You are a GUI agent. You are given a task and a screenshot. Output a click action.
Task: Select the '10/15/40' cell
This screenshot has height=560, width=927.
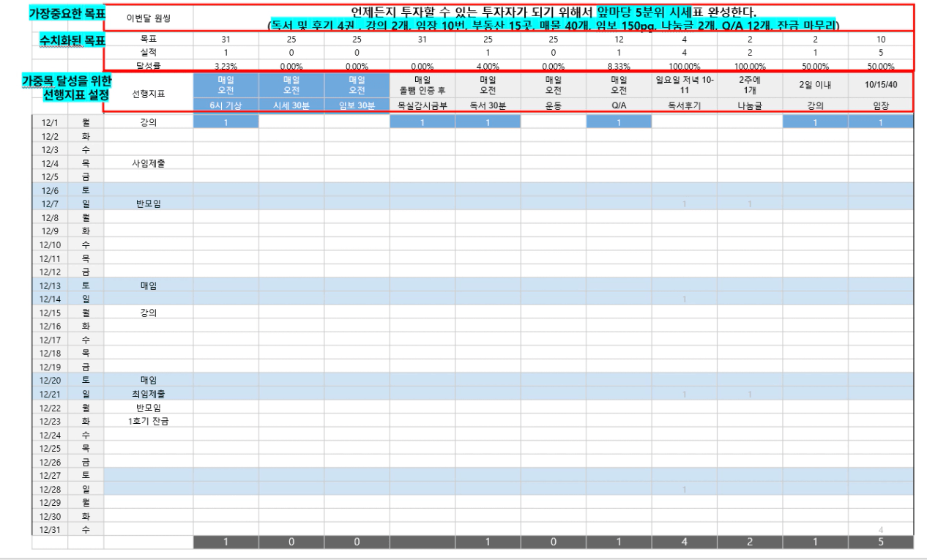(881, 85)
